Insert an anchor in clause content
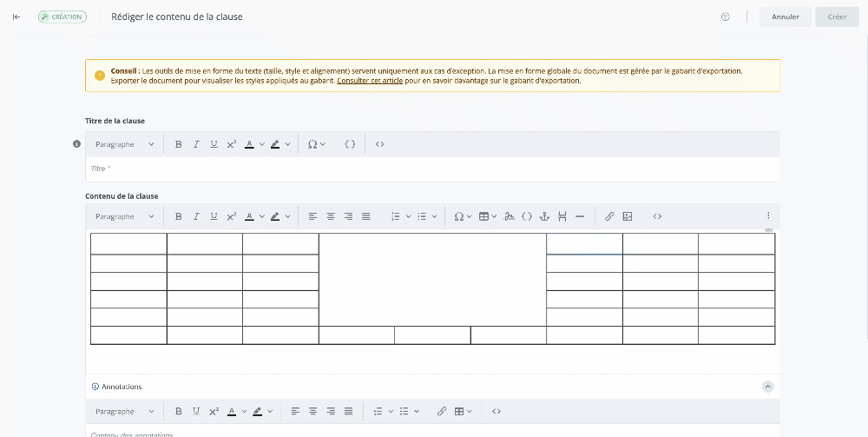This screenshot has height=437, width=868. 545,216
